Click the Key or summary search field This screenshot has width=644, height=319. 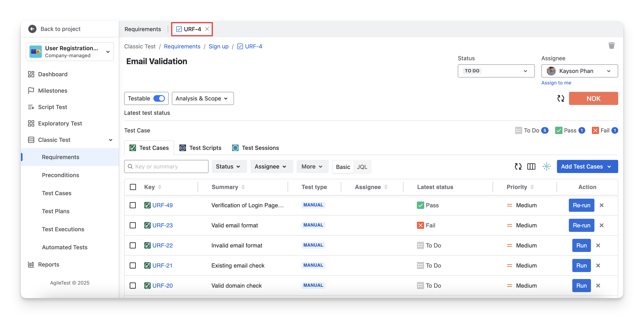[x=166, y=166]
